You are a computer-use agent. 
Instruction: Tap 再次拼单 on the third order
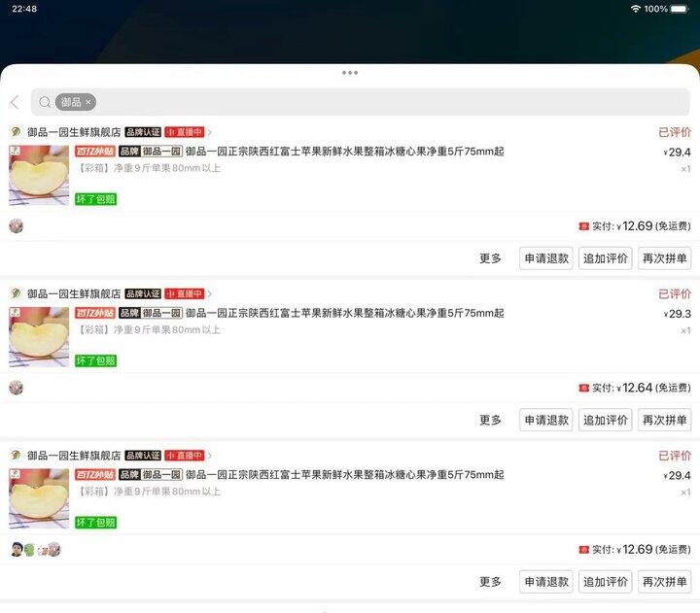coord(665,582)
